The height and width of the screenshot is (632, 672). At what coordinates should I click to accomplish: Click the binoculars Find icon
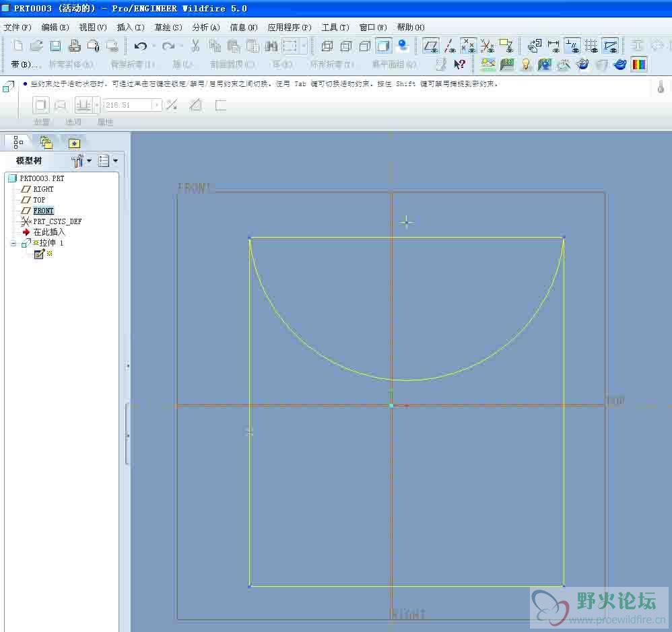coord(271,45)
